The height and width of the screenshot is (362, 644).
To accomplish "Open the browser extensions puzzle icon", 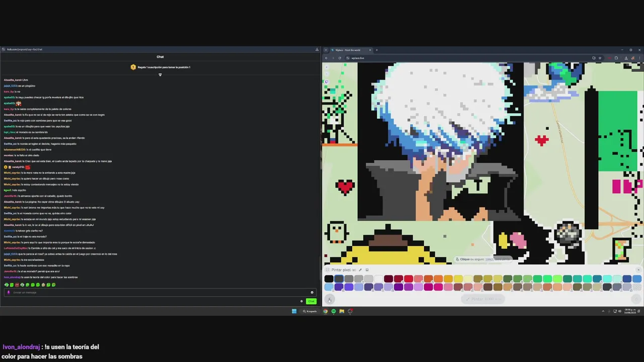I will (x=616, y=58).
